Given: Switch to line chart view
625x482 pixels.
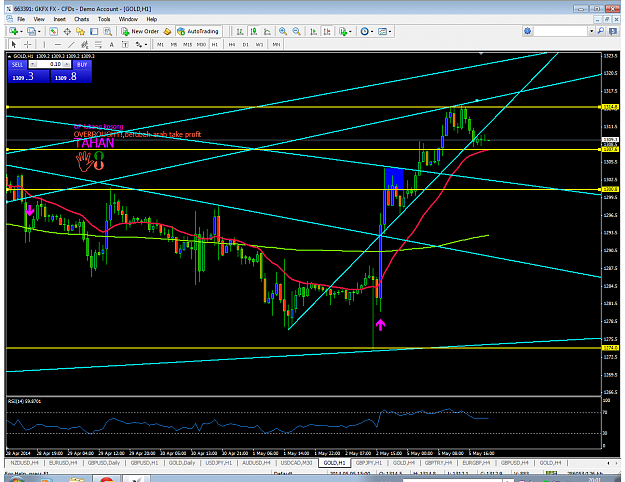Looking at the screenshot, I should click(x=267, y=31).
